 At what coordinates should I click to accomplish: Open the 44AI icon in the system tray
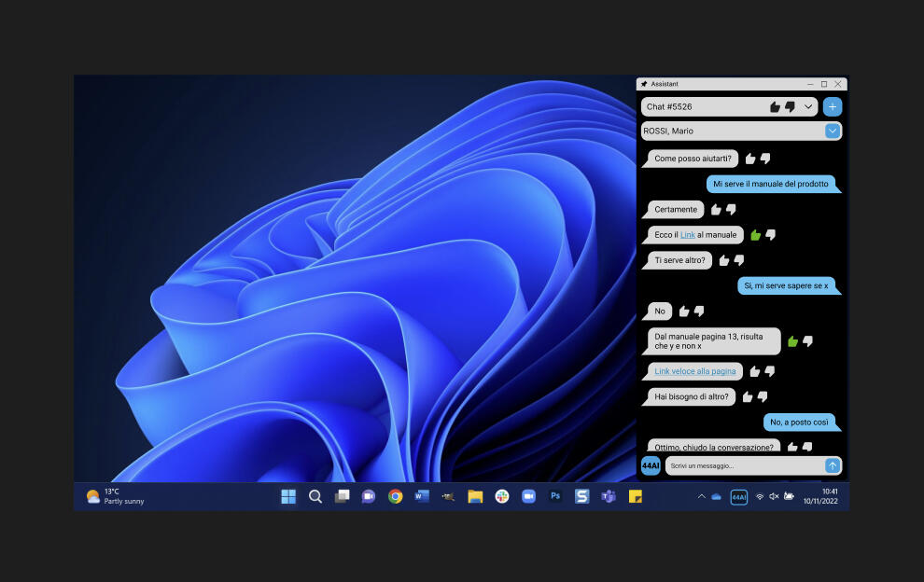coord(738,497)
